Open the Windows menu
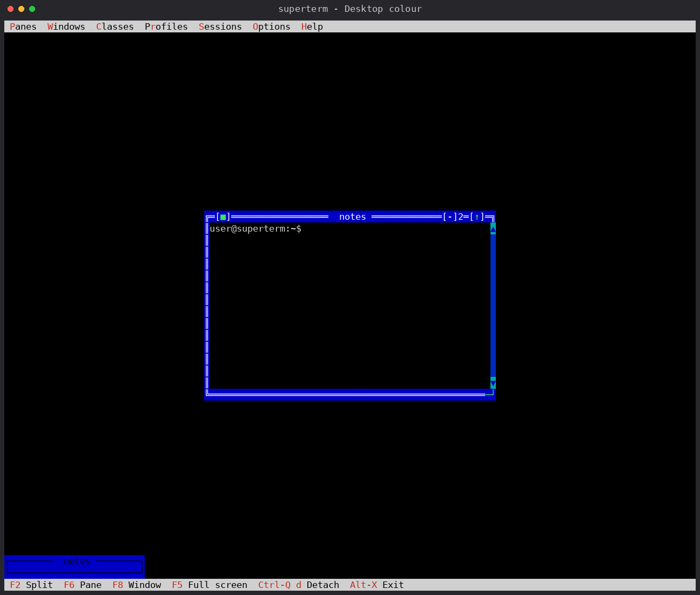The width and height of the screenshot is (700, 595). coord(66,26)
